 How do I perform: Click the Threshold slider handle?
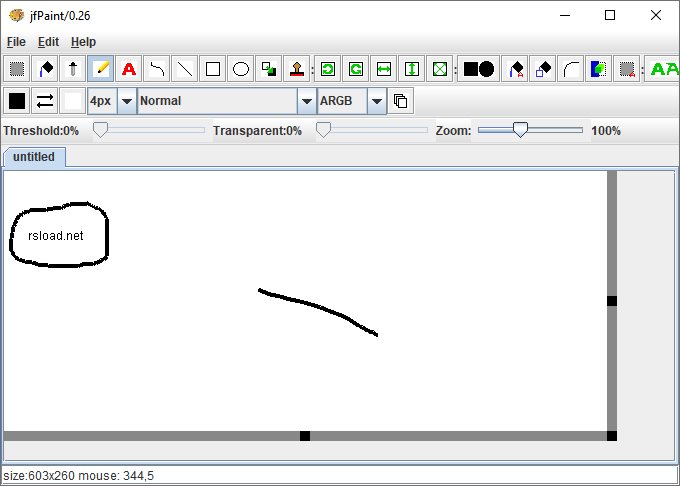[x=100, y=130]
